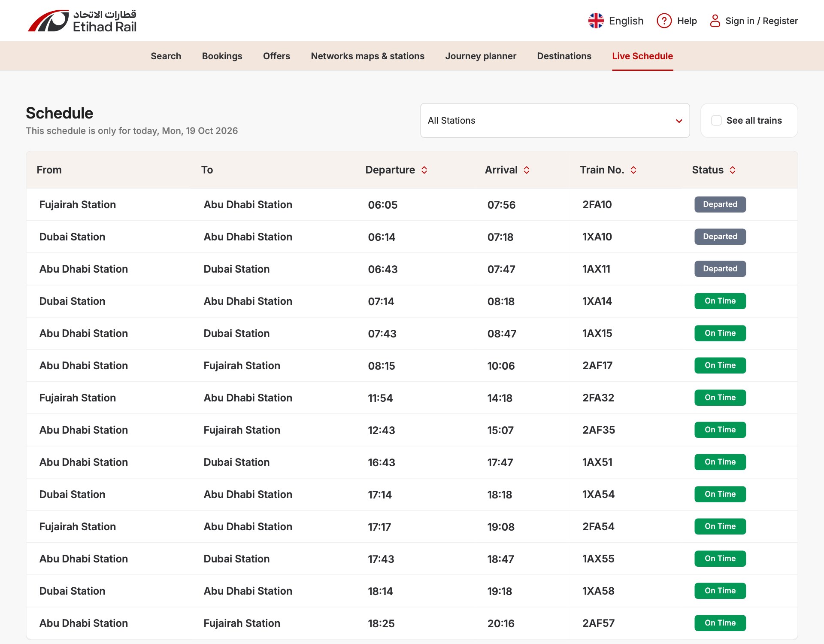Select train number 1AX11
Viewport: 824px width, 644px height.
click(596, 269)
